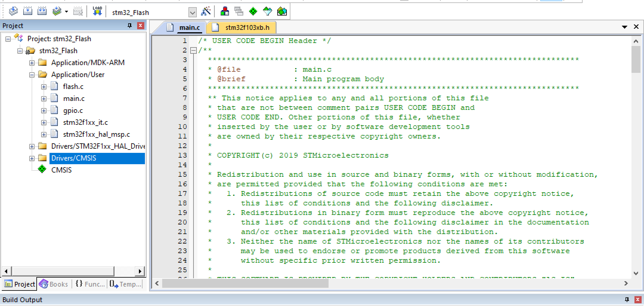Open the Project tab at panel bottom
Screen dimensions: 644x306
coord(20,284)
